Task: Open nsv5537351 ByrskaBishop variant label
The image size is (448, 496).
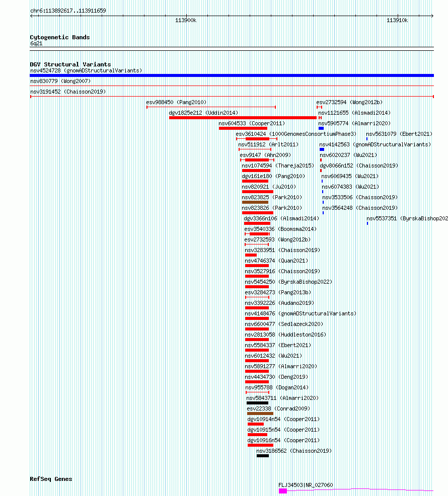Action: (407, 219)
